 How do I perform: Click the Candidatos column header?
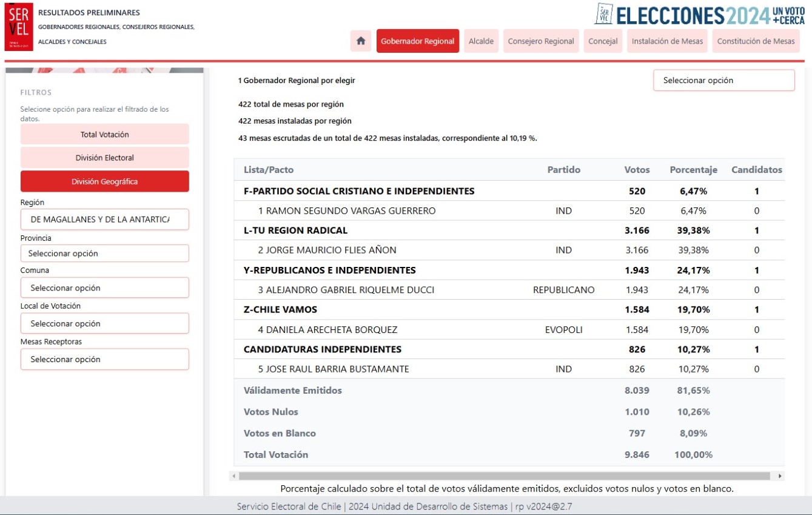click(757, 170)
